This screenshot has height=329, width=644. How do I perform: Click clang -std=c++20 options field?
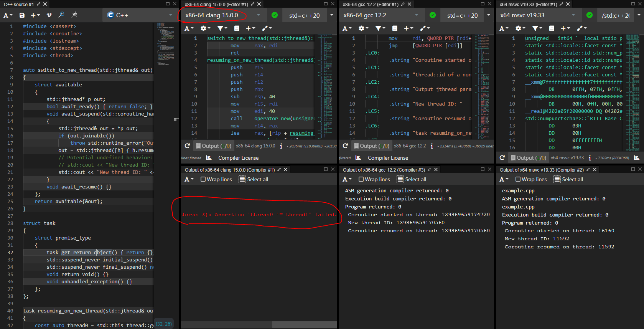pos(304,15)
